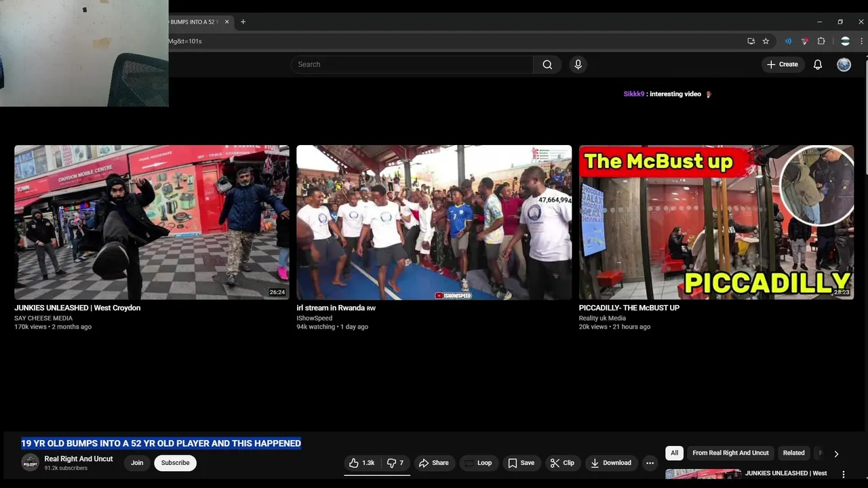Click '94k watching • 1 day ago' text

tap(332, 327)
